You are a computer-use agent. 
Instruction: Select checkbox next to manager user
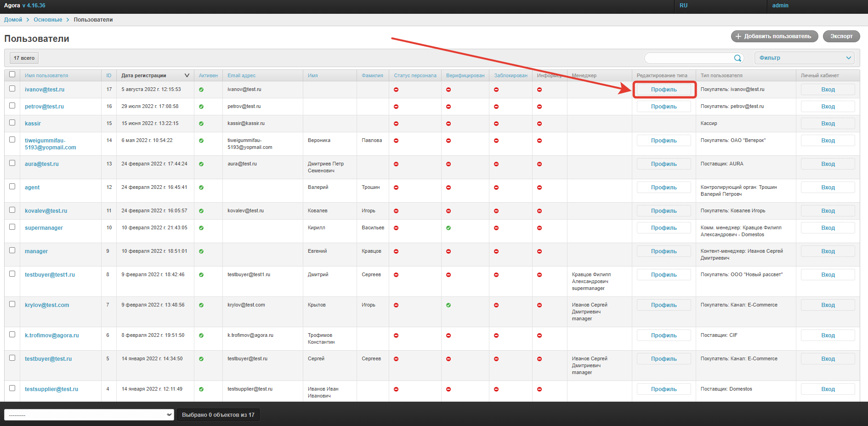pos(12,250)
